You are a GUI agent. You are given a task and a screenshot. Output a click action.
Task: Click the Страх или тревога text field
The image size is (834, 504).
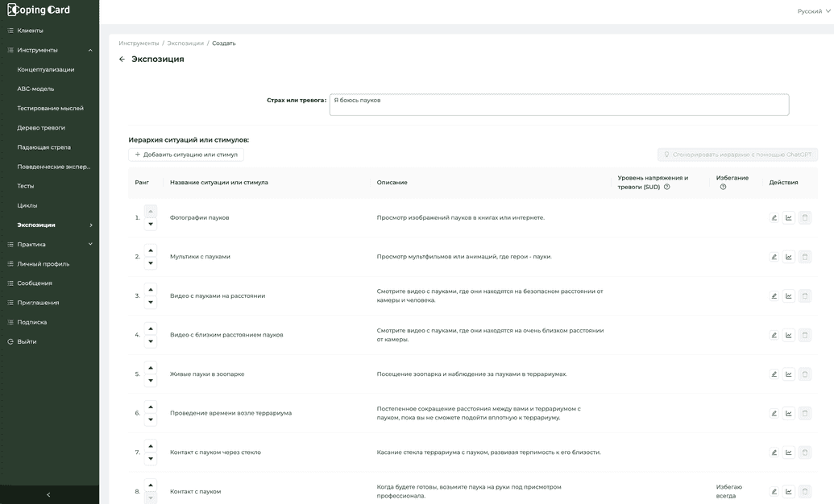click(559, 105)
